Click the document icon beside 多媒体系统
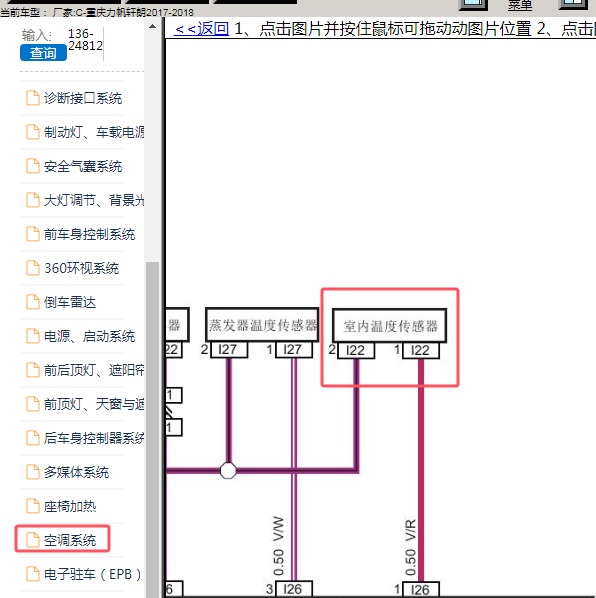This screenshot has width=596, height=598. [x=32, y=472]
